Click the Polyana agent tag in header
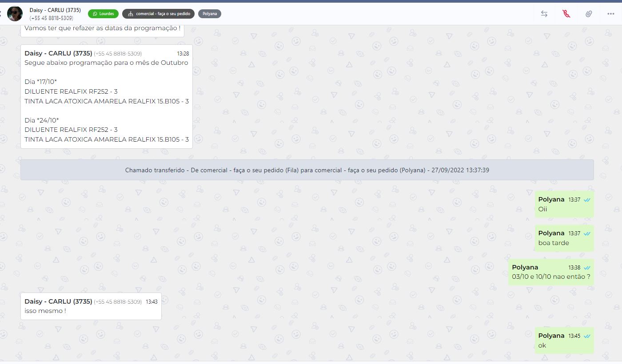622x364 pixels. 209,14
